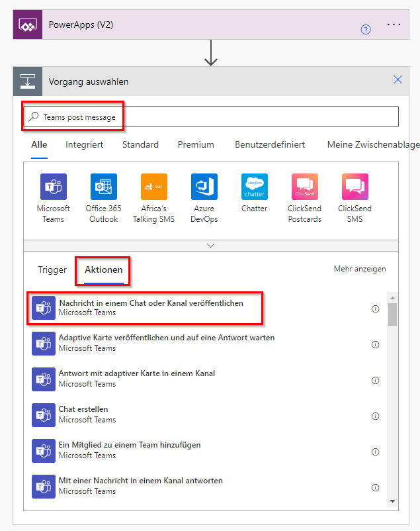420x531 pixels.
Task: Choose Ein Mitglied zu einem Team hinzufügen
Action: (x=206, y=451)
